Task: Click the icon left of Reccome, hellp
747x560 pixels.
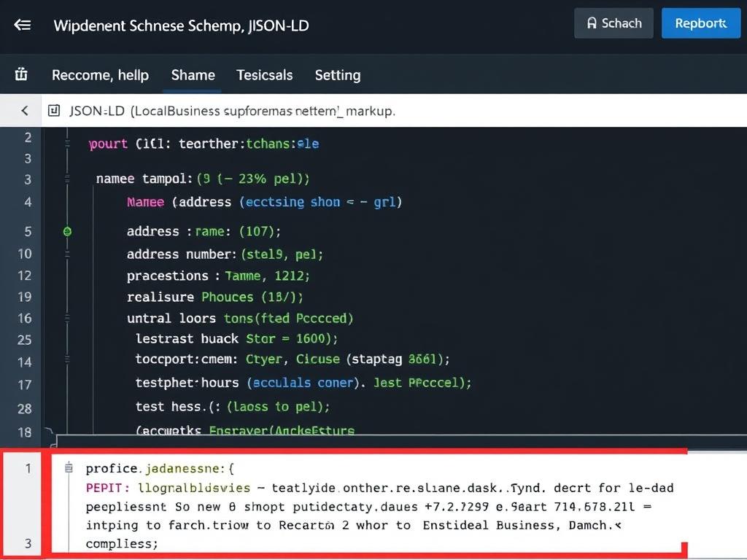Action: pos(21,74)
